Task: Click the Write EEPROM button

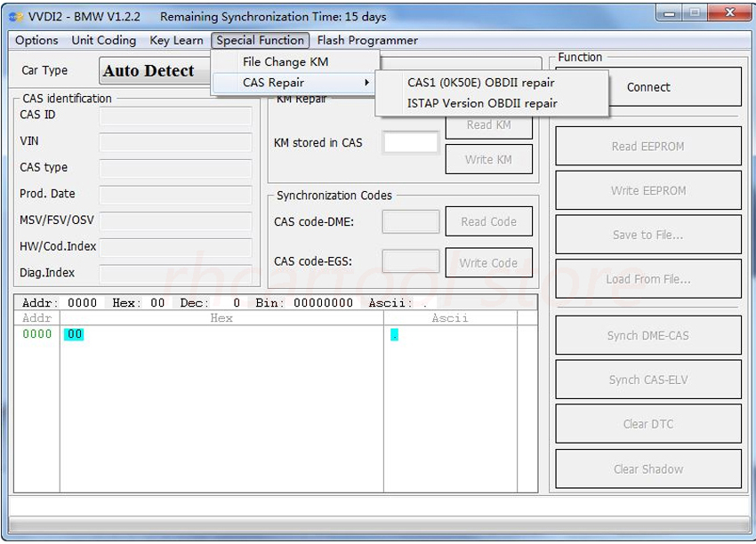Action: (648, 191)
